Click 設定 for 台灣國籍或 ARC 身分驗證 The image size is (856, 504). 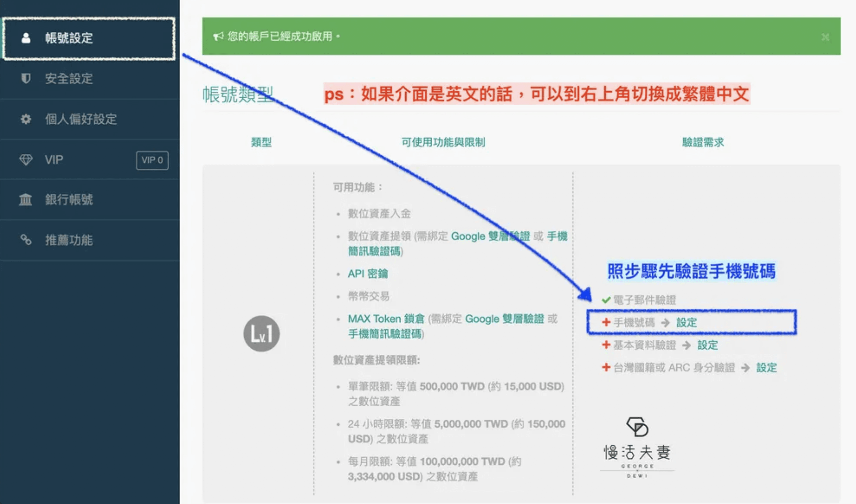coord(766,368)
